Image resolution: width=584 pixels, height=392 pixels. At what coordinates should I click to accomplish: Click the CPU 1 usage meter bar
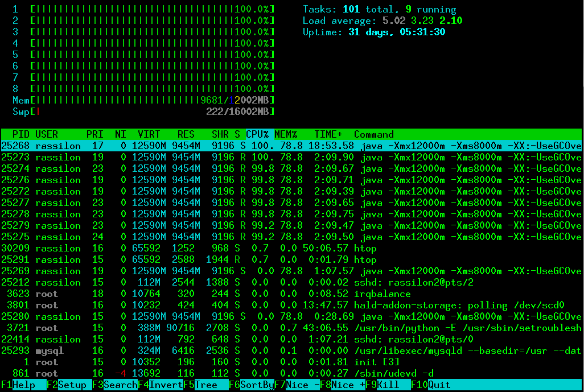pyautogui.click(x=152, y=9)
